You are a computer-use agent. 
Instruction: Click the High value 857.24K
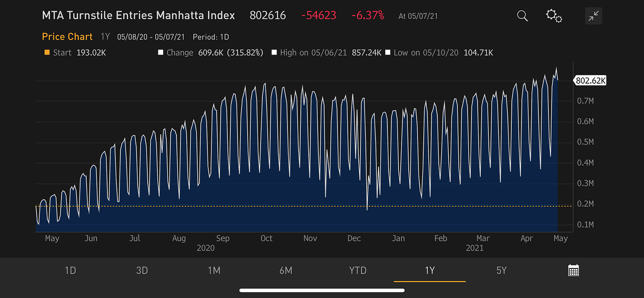(367, 53)
